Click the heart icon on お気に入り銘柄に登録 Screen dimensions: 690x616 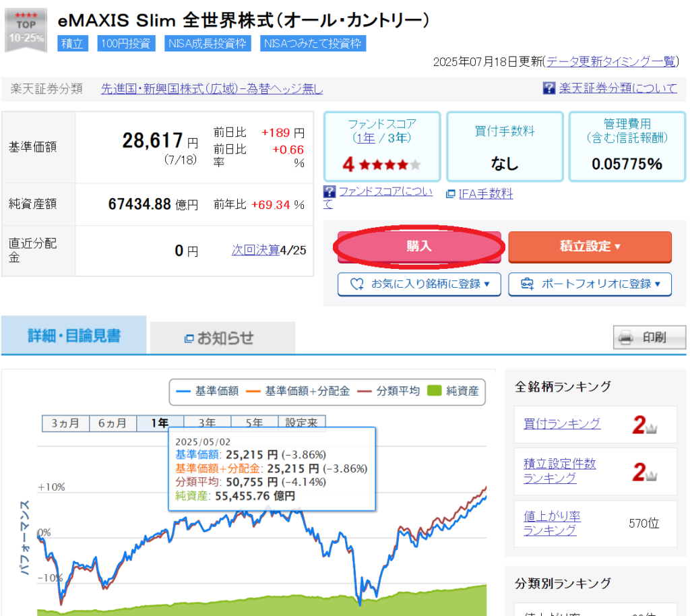tap(357, 284)
